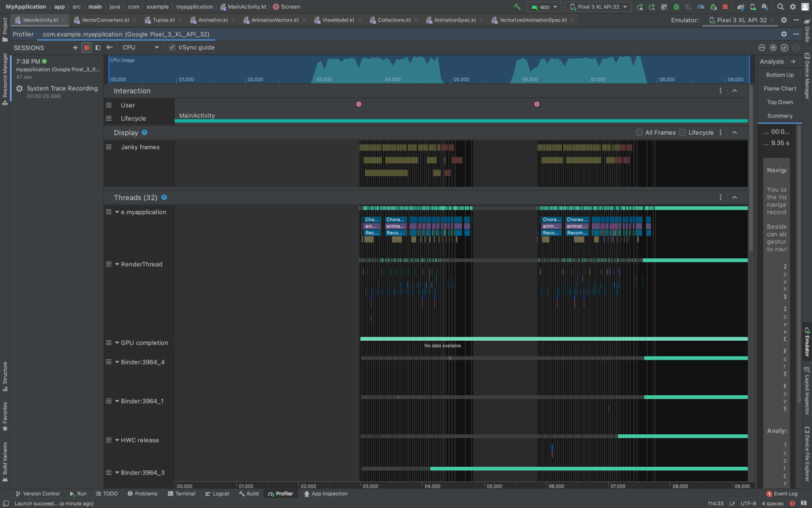Enable the All Frames checkbox
The width and height of the screenshot is (812, 508).
[x=639, y=132]
